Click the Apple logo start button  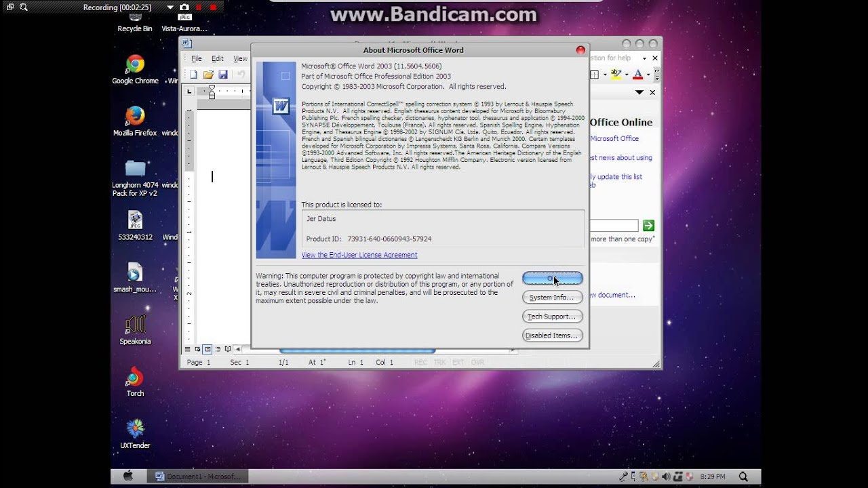[128, 476]
